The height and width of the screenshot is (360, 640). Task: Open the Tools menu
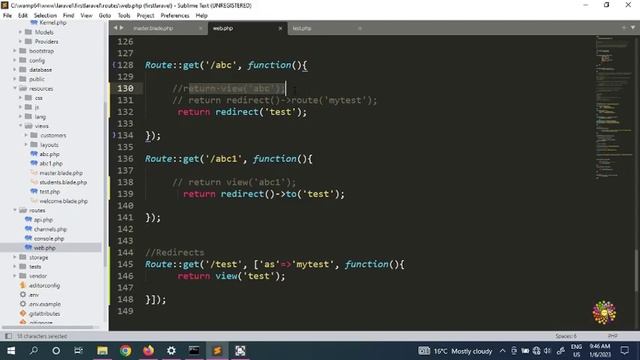point(124,16)
